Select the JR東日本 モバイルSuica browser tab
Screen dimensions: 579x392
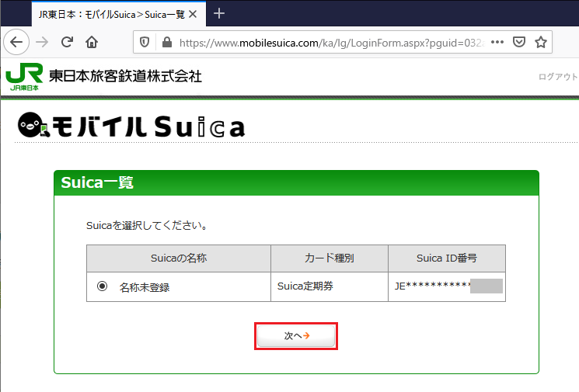click(109, 14)
